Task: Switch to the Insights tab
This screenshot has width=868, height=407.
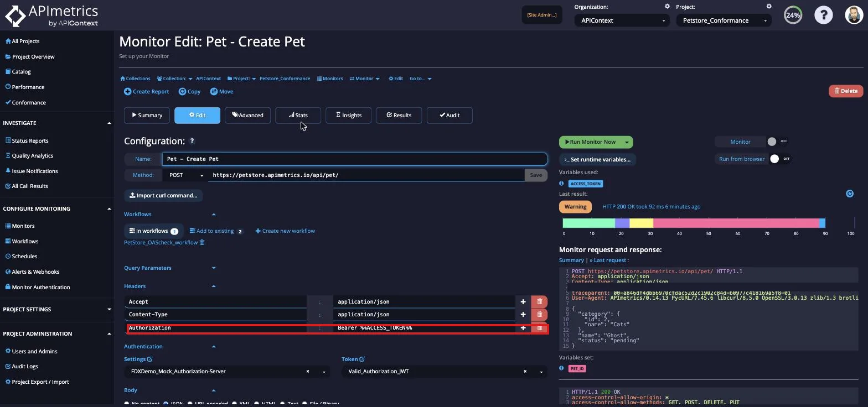Action: (x=348, y=115)
